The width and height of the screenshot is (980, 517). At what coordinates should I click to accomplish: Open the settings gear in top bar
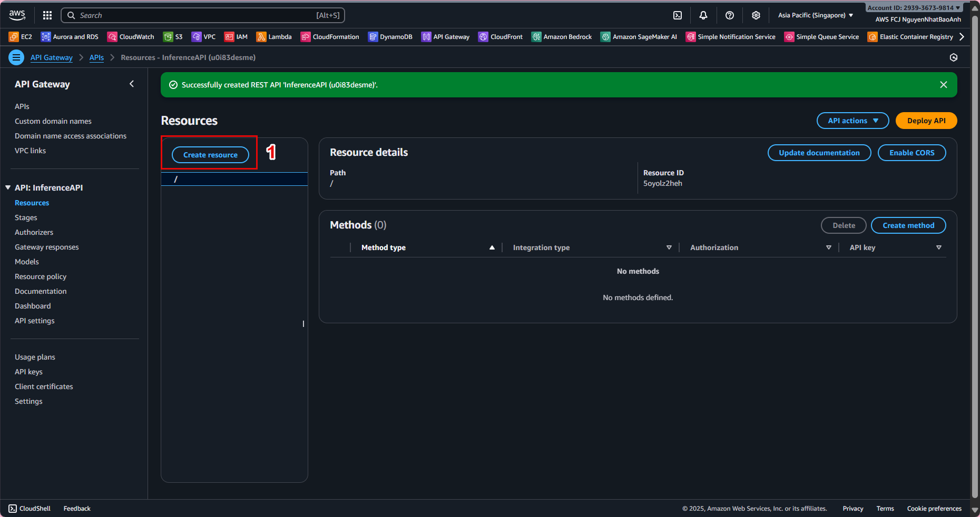756,15
